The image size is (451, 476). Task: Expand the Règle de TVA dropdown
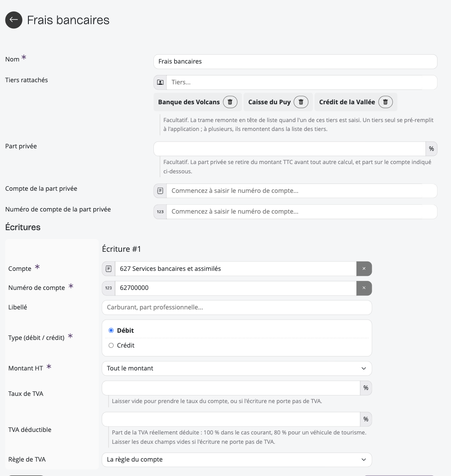point(237,459)
